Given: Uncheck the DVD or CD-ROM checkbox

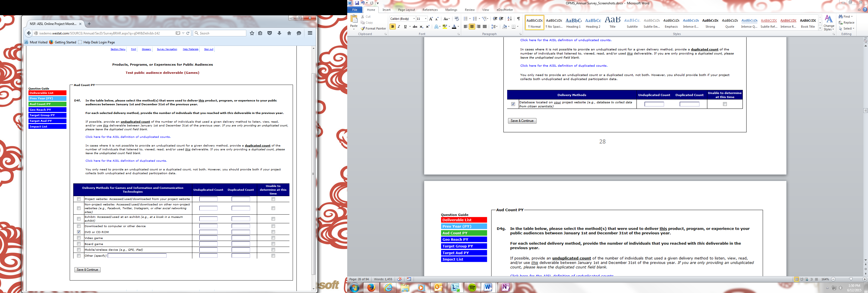Looking at the screenshot, I should [79, 232].
